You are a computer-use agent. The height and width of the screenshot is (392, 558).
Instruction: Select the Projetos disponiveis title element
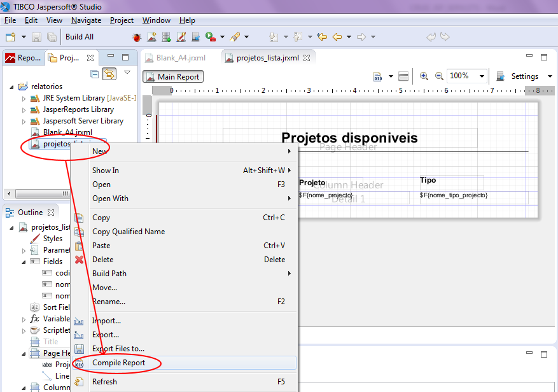pos(349,138)
